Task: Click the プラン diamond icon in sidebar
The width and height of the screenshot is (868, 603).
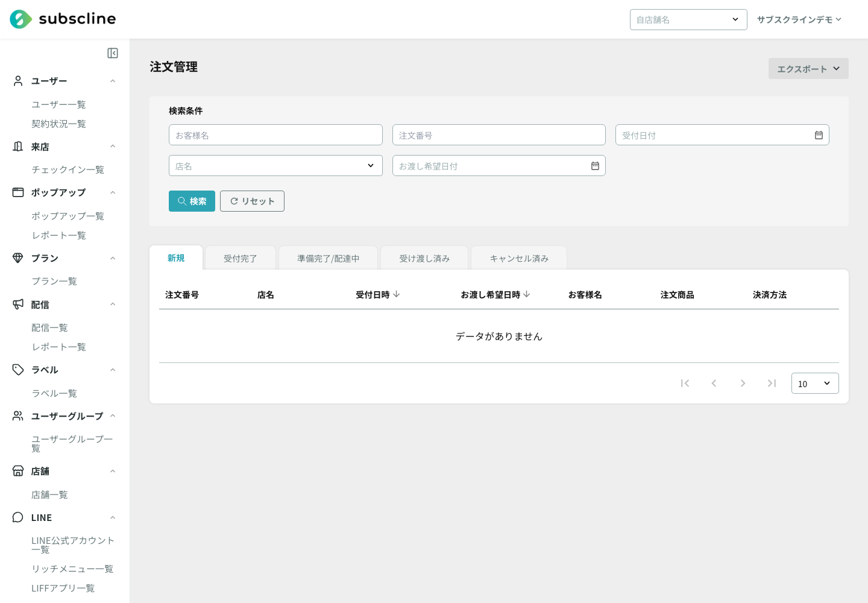Action: pyautogui.click(x=18, y=258)
